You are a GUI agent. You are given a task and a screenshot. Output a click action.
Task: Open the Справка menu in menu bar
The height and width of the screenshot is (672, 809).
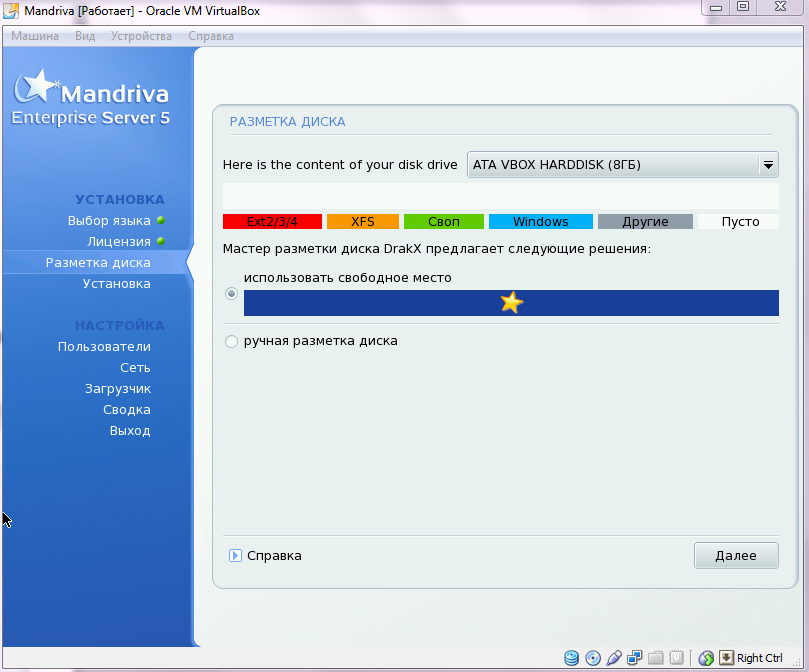[x=211, y=36]
